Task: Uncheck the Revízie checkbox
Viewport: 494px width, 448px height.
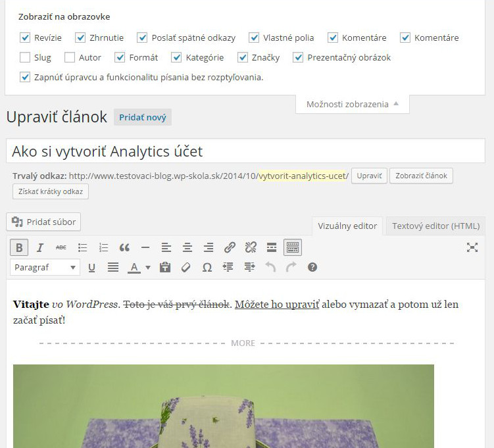Action: [25, 37]
